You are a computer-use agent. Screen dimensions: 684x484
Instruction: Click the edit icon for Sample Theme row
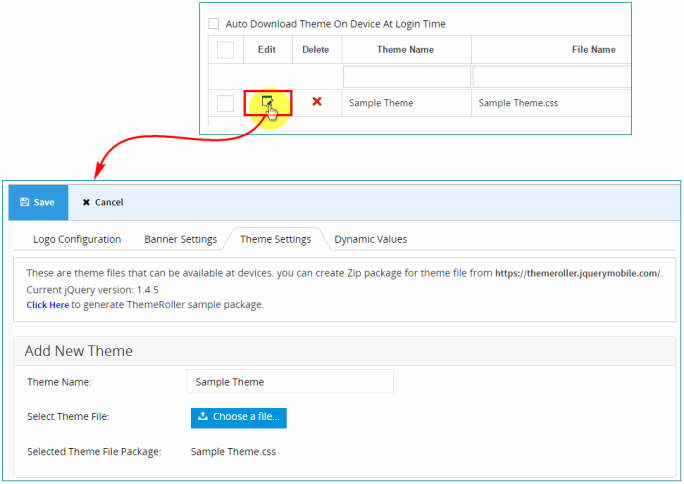tap(267, 102)
